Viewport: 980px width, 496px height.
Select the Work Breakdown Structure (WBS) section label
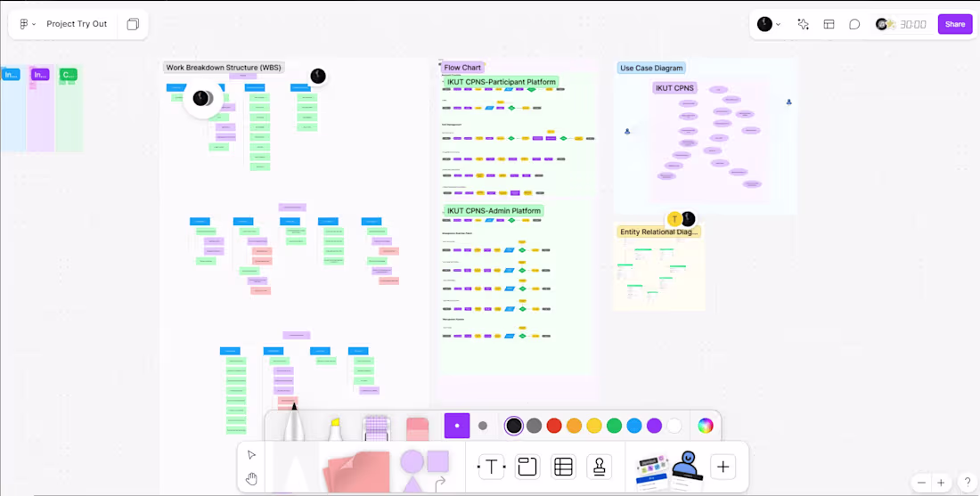point(224,68)
